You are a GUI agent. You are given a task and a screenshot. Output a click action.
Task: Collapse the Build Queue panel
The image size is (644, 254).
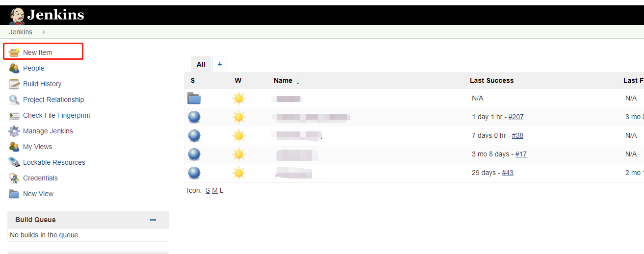coord(153,220)
